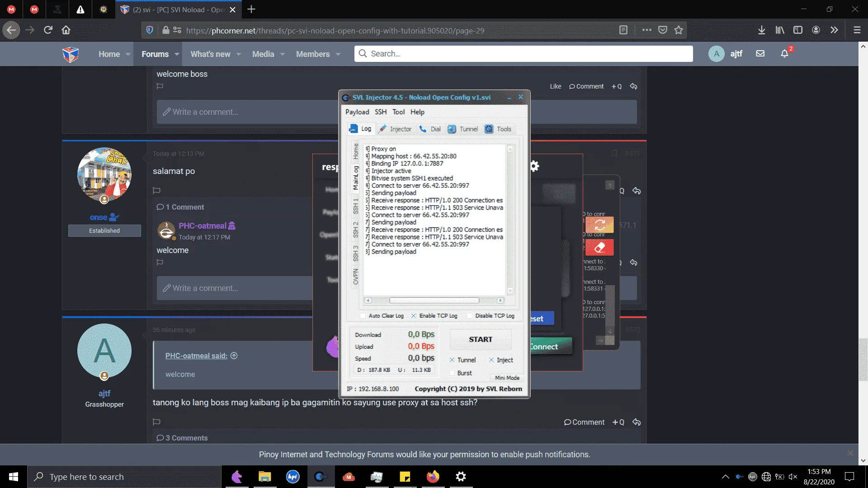The width and height of the screenshot is (868, 488).
Task: Open a new browser tab
Action: [251, 9]
